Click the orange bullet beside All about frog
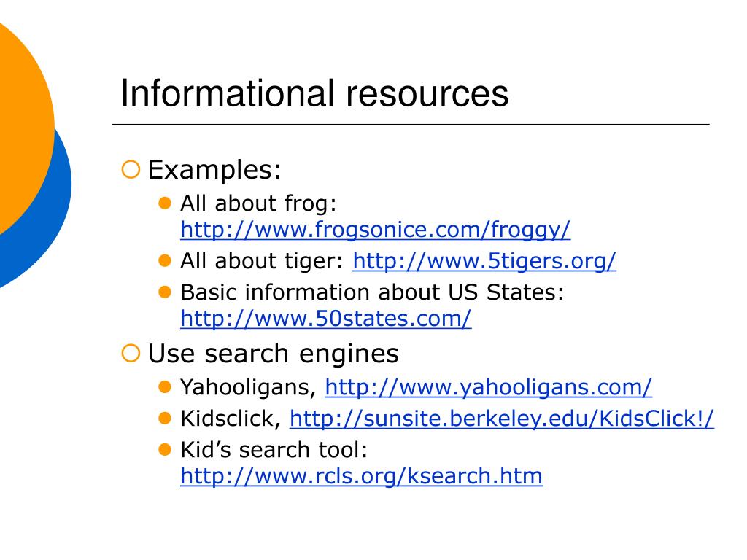The height and width of the screenshot is (560, 747). pos(164,203)
